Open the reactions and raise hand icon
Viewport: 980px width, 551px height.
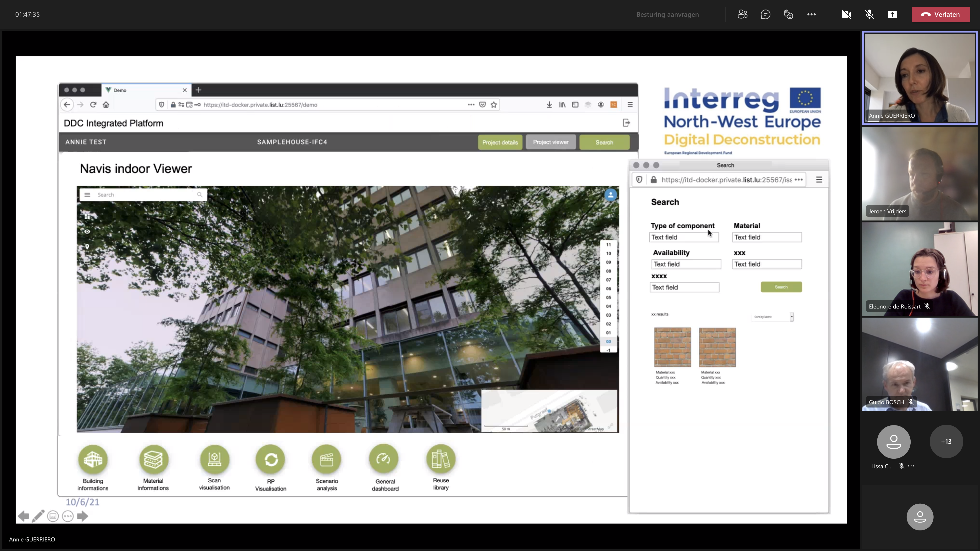[788, 14]
